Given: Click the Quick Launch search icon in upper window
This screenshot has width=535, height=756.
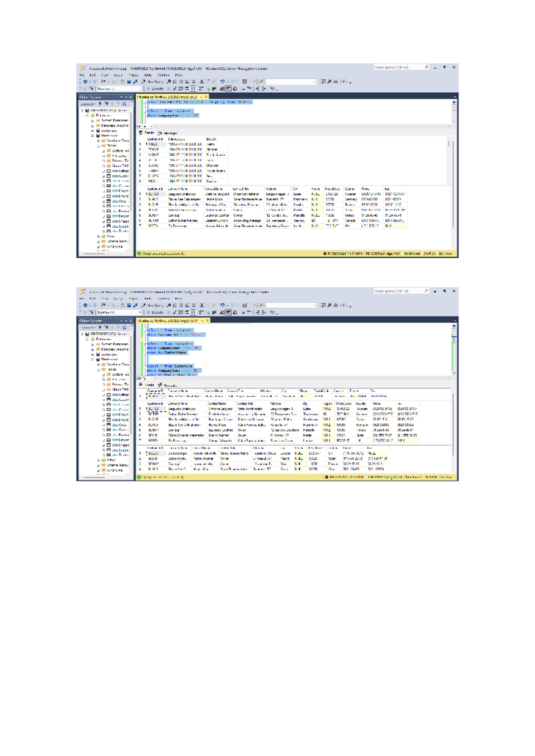Looking at the screenshot, I should point(427,67).
